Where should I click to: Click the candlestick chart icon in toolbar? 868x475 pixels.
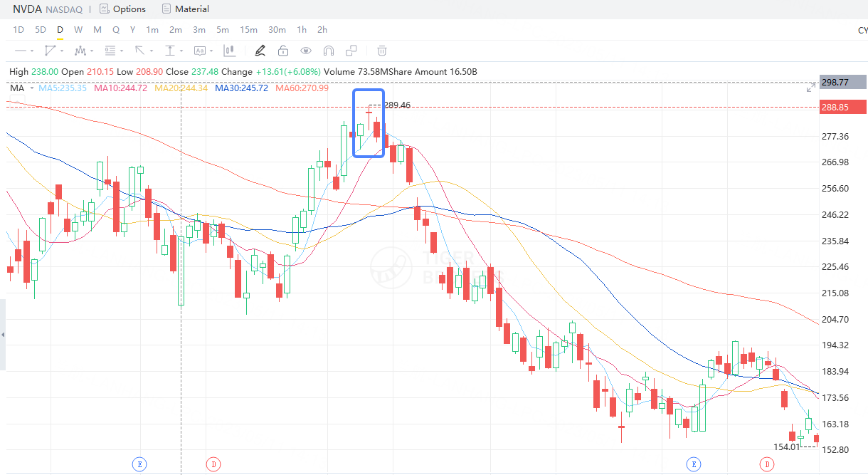(229, 51)
